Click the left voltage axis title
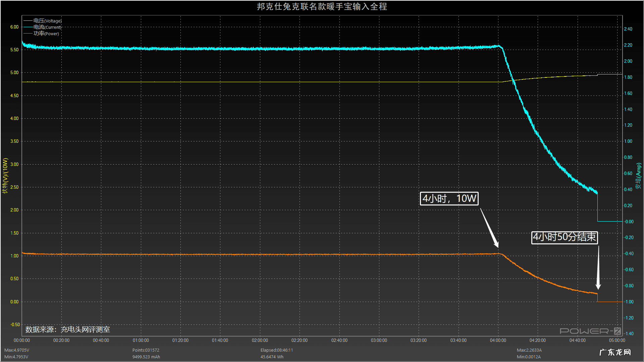This screenshot has width=644, height=362. pos(5,176)
